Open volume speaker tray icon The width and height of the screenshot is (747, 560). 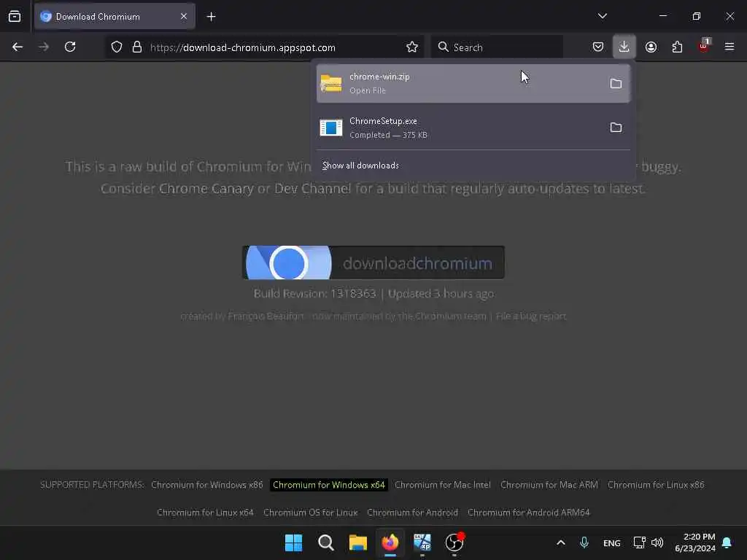pyautogui.click(x=657, y=542)
